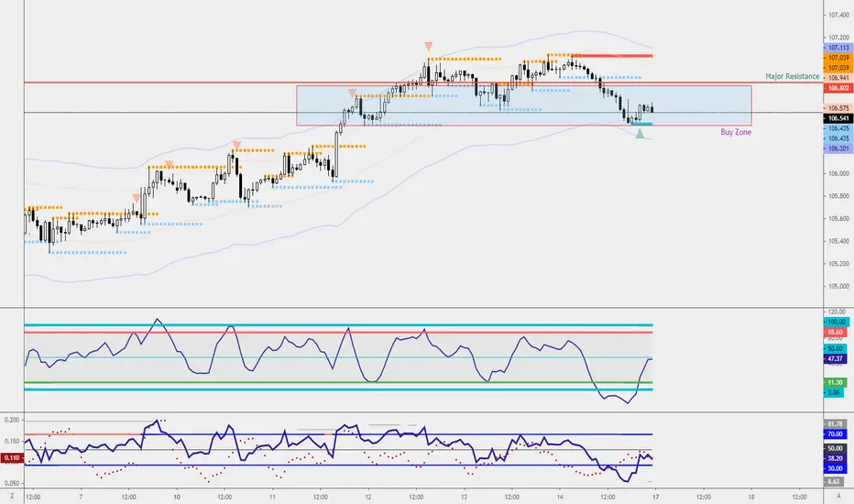Viewport: 854px width, 504px height.
Task: Select the red Major Resistance horizontal line
Action: [422, 82]
